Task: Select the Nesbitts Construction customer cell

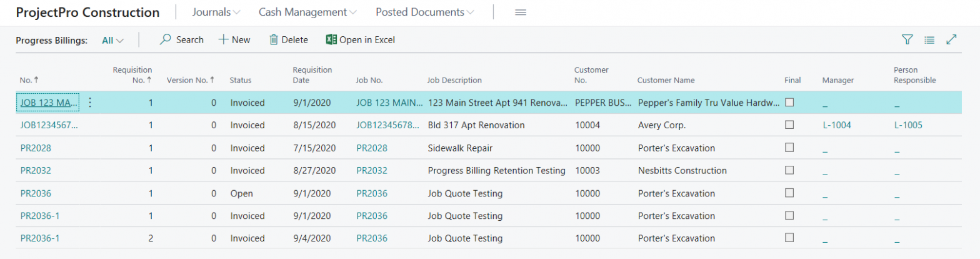Action: coord(682,170)
